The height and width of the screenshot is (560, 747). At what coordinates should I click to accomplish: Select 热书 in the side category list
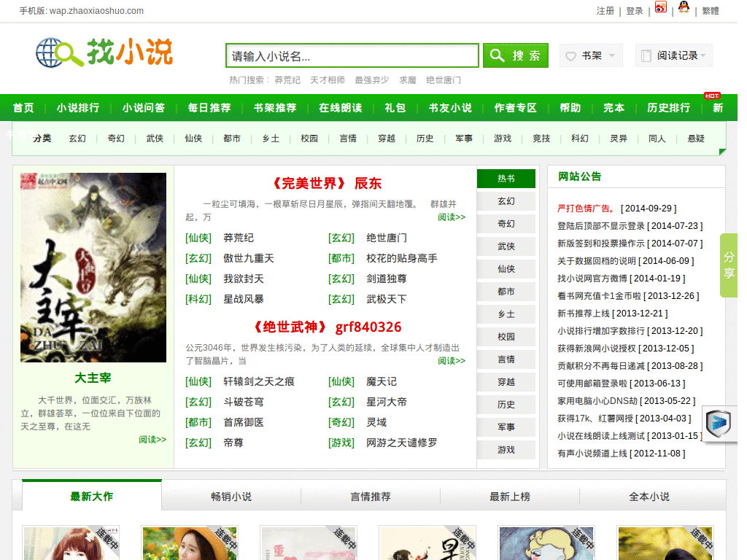pos(506,179)
